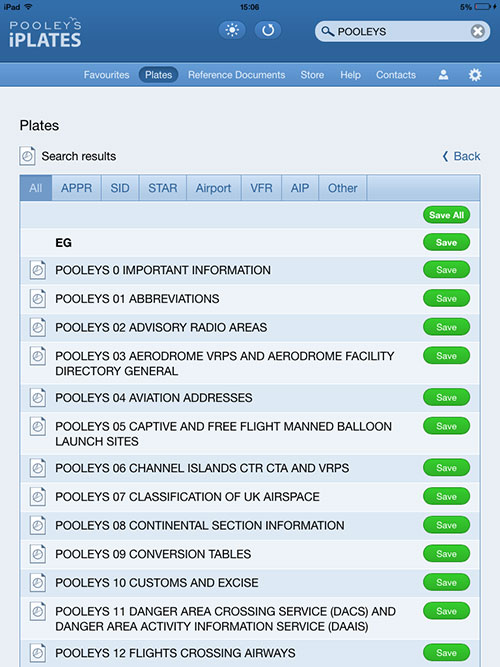Open document icon for POOLEYS 0 IMPORTANT INFORMATION
The height and width of the screenshot is (667, 500).
[x=37, y=270]
